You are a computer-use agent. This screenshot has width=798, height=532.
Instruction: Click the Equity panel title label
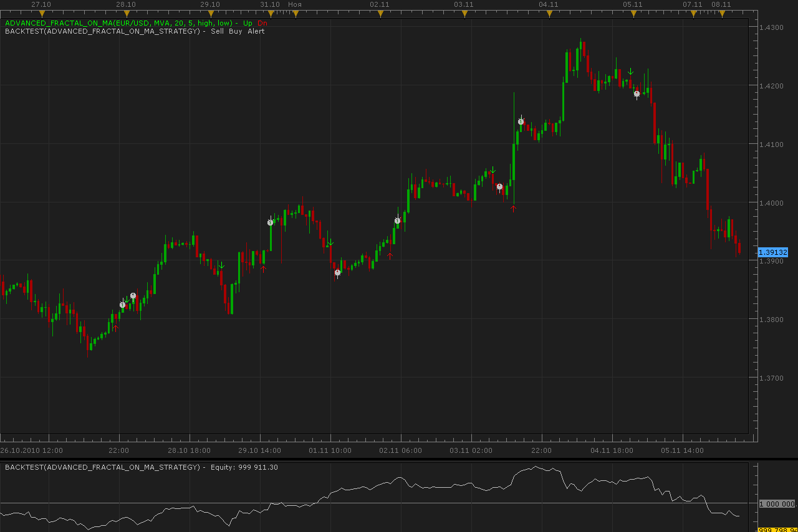pyautogui.click(x=142, y=467)
